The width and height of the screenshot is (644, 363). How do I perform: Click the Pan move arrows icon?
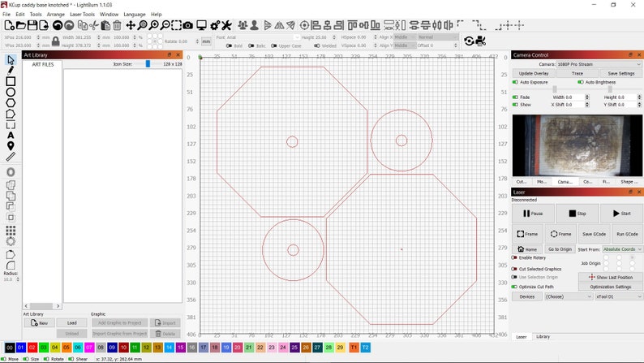(x=131, y=25)
